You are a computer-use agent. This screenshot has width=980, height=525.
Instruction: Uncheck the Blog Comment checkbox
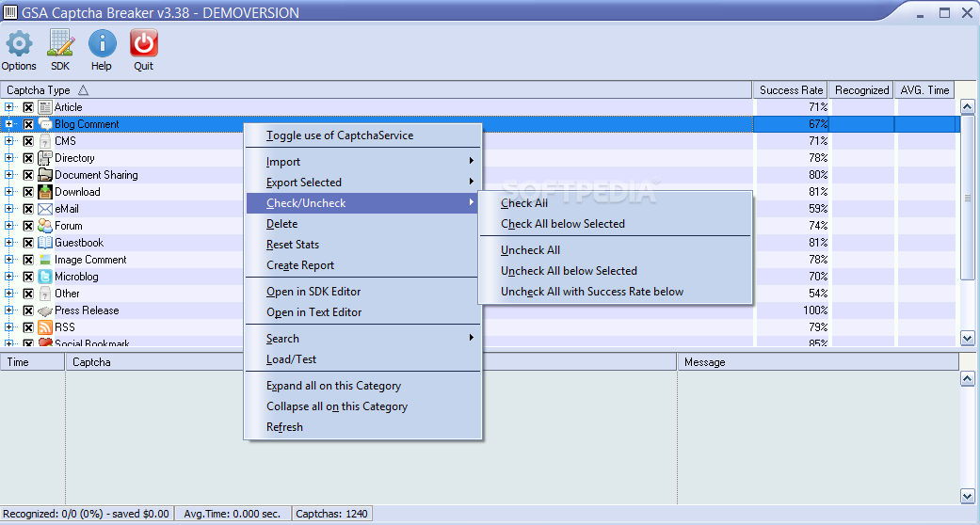28,124
